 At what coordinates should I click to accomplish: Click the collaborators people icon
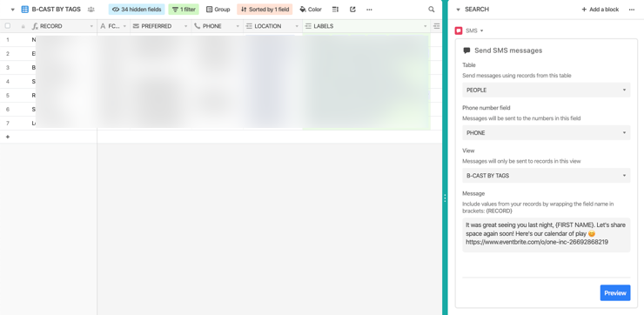click(x=91, y=9)
